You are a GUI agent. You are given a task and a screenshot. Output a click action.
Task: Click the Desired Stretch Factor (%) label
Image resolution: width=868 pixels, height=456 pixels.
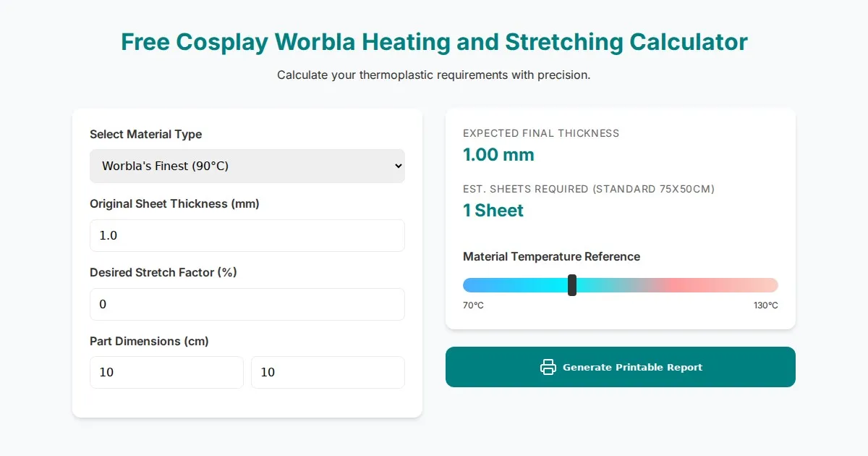[163, 272]
